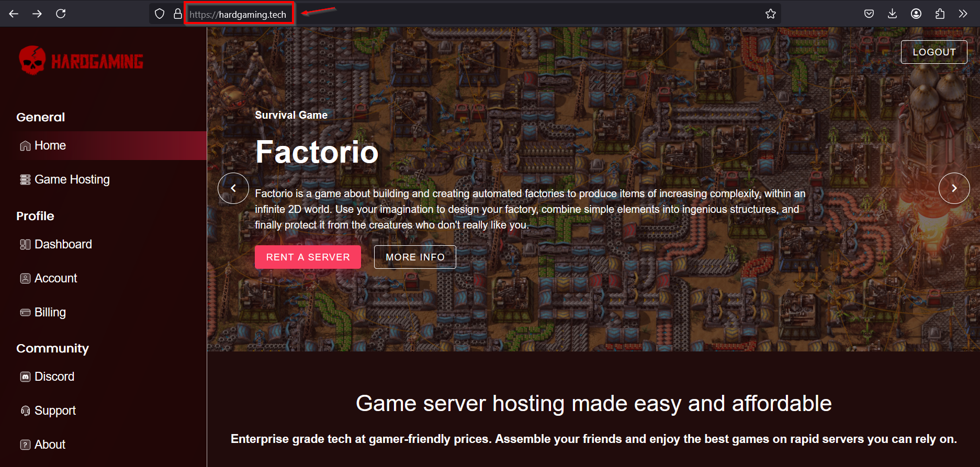Open the extensions puzzle icon
Viewport: 980px width, 467px height.
tap(940, 14)
